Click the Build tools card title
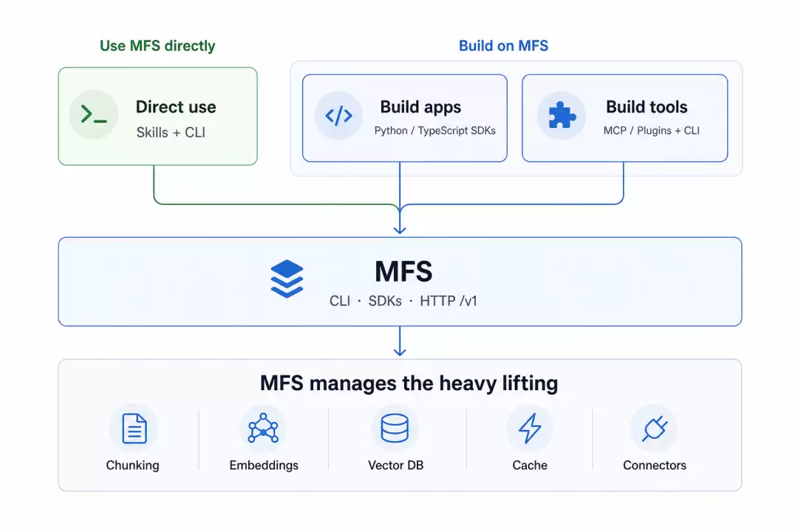This screenshot has width=798, height=532. point(647,107)
